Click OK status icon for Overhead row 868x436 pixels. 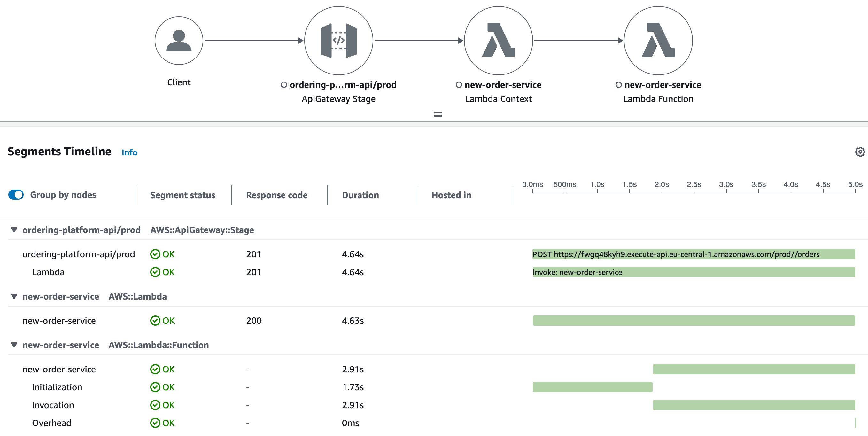155,423
